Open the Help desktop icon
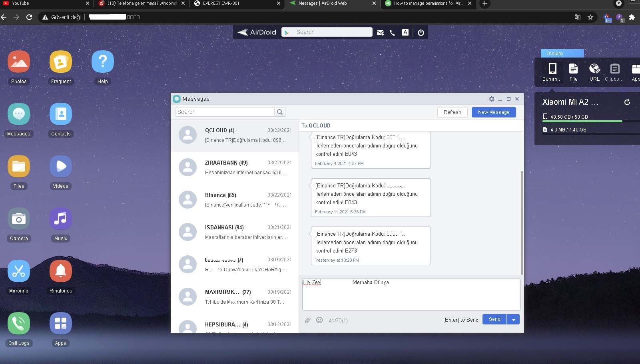 pyautogui.click(x=103, y=62)
